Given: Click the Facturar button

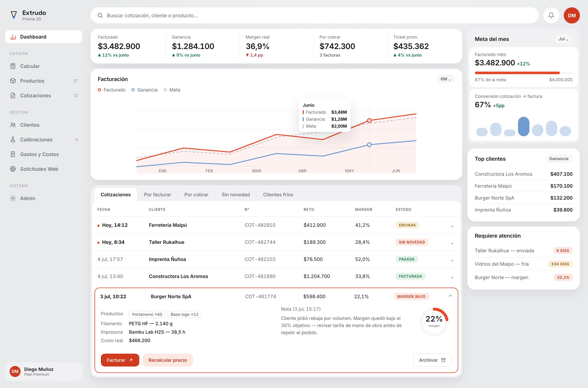Looking at the screenshot, I should (x=120, y=360).
